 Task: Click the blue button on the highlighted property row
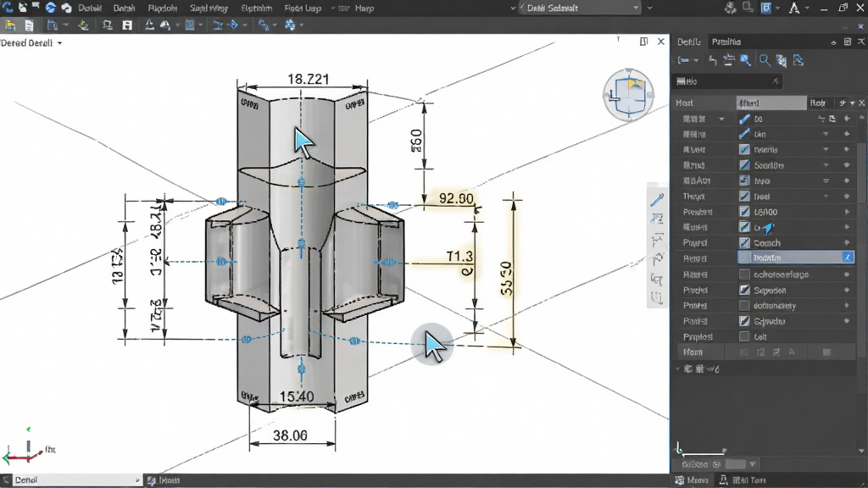pos(847,258)
